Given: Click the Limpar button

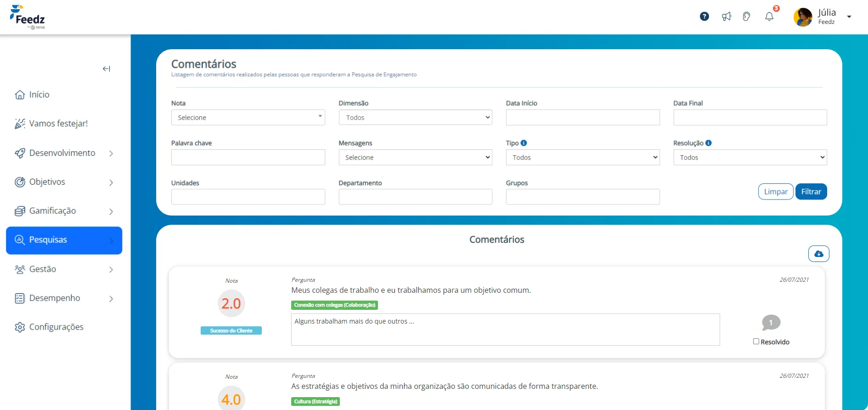Looking at the screenshot, I should [x=776, y=192].
